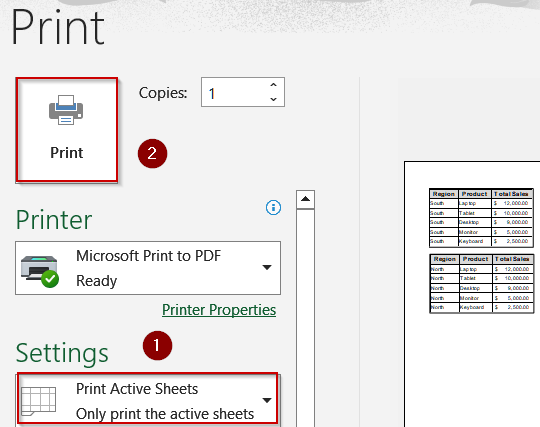Click the settings pane scrollbar track
Screen dimensions: 540x427
(x=305, y=317)
